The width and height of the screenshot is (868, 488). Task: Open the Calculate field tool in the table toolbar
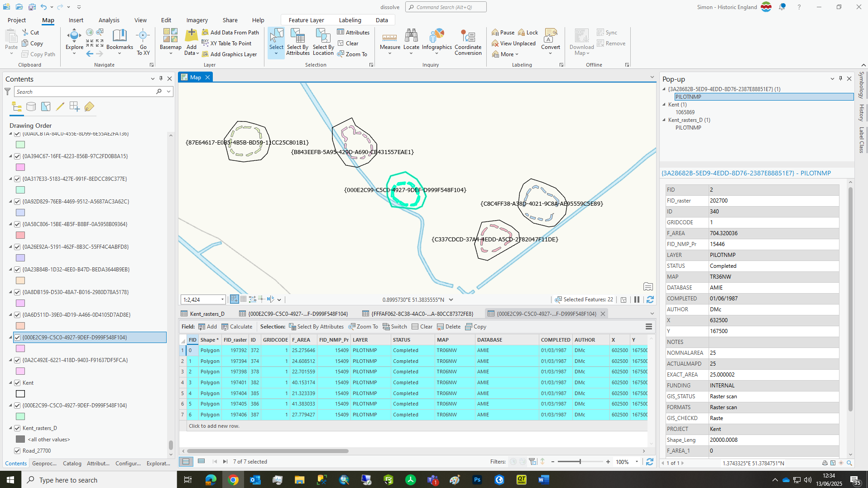point(237,326)
